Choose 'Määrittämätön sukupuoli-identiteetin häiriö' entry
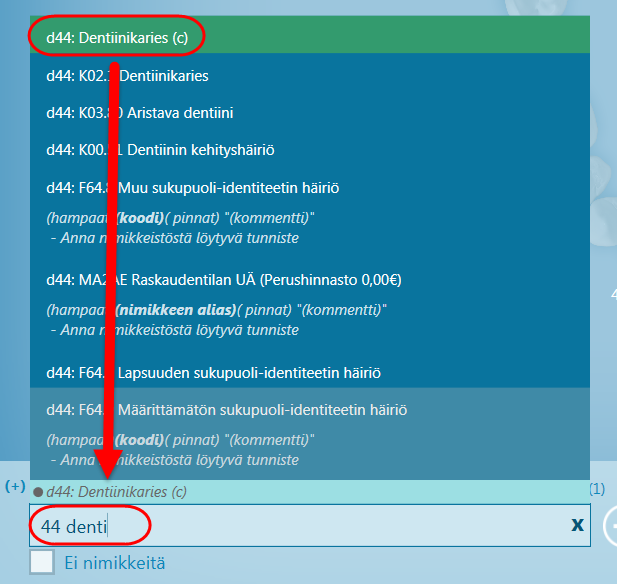 point(310,434)
